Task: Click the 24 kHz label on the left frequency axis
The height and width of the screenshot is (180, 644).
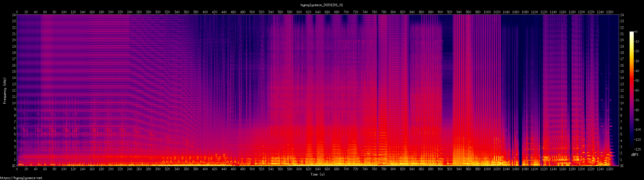Action: [14, 15]
